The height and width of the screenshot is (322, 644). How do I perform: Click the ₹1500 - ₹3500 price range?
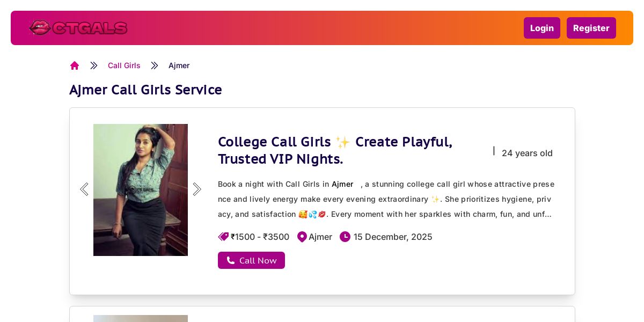(260, 237)
